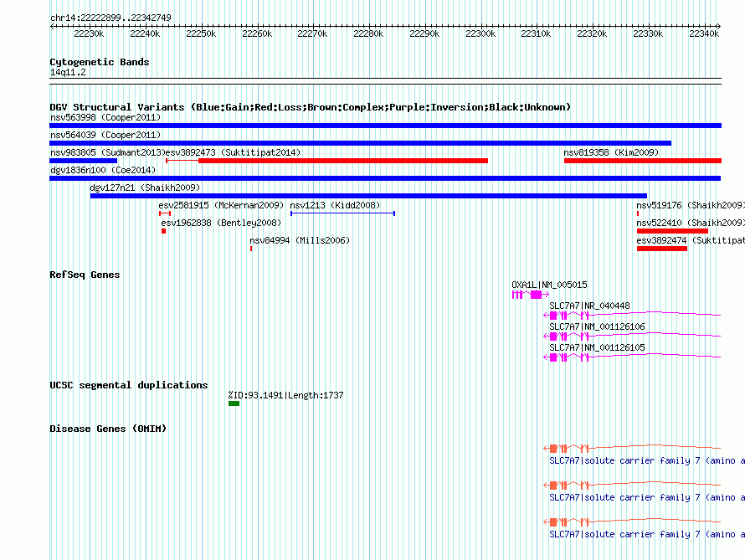This screenshot has height=560, width=745.
Task: Select the esv1962838 (Bentley2008) red square
Action: (x=163, y=231)
